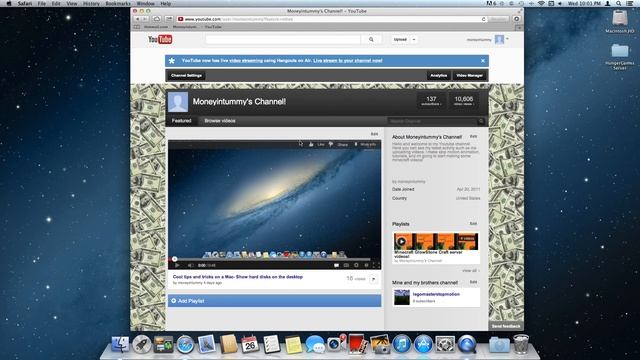Click Send feedback at the page corner
This screenshot has height=360, width=640.
tap(506, 326)
